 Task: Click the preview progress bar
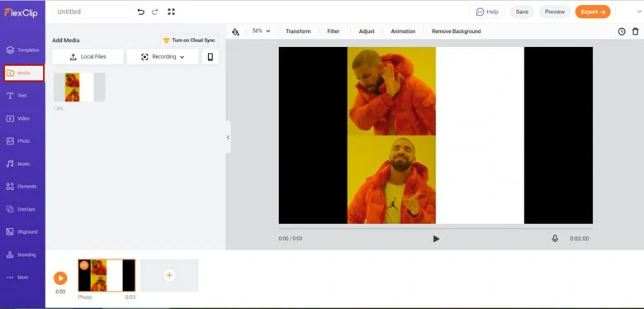pos(436,228)
